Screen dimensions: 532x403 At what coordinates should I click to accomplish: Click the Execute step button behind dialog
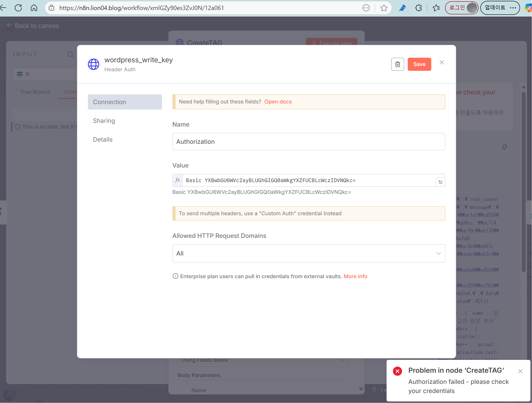[331, 42]
